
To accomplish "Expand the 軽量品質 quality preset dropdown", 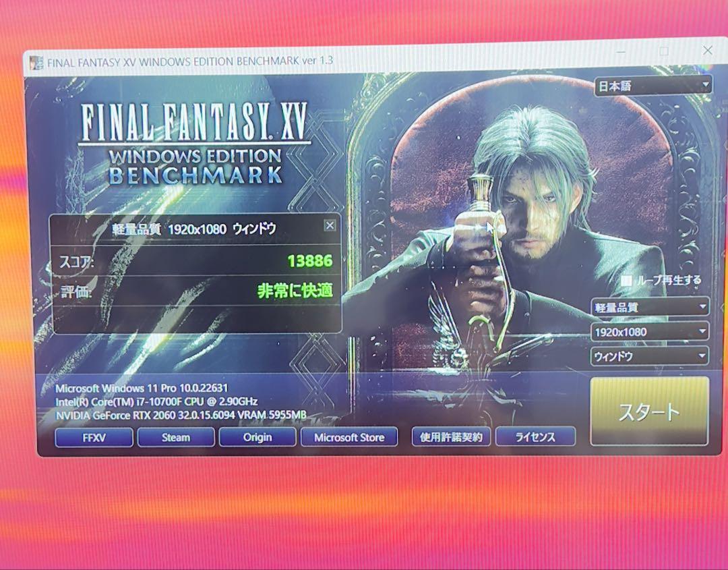I will (650, 307).
